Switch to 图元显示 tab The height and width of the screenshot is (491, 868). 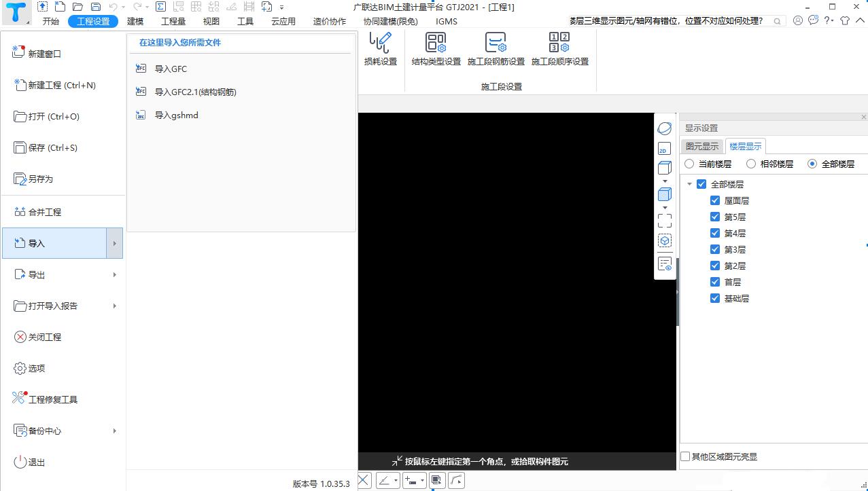(x=702, y=146)
